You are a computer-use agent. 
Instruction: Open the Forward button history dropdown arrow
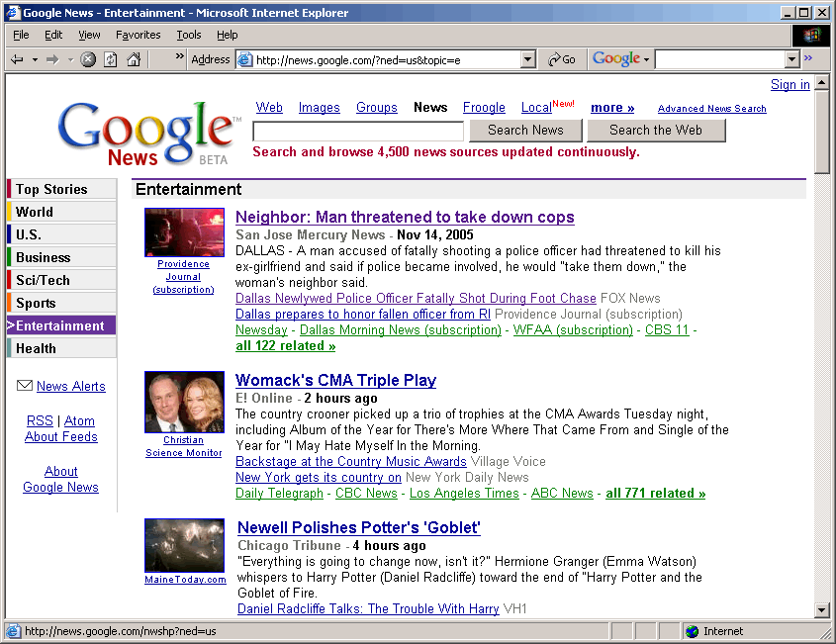(x=70, y=59)
